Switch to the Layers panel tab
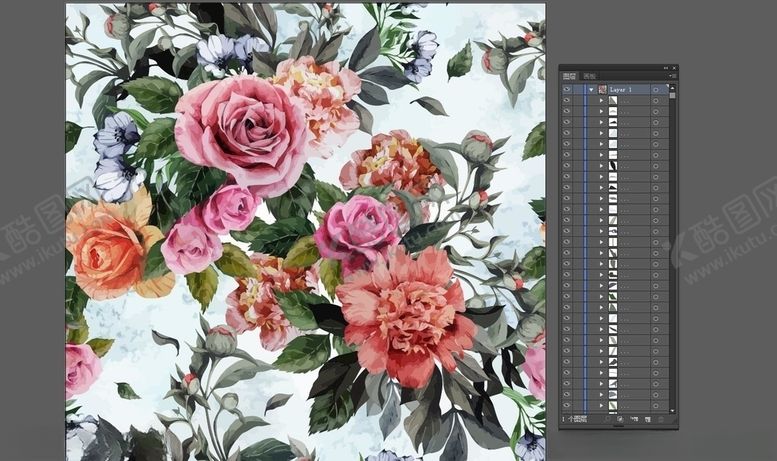The width and height of the screenshot is (777, 461). tap(570, 76)
